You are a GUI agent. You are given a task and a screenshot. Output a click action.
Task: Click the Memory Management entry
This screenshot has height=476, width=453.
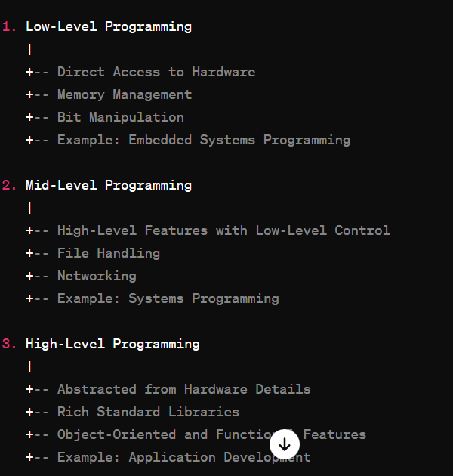point(125,94)
